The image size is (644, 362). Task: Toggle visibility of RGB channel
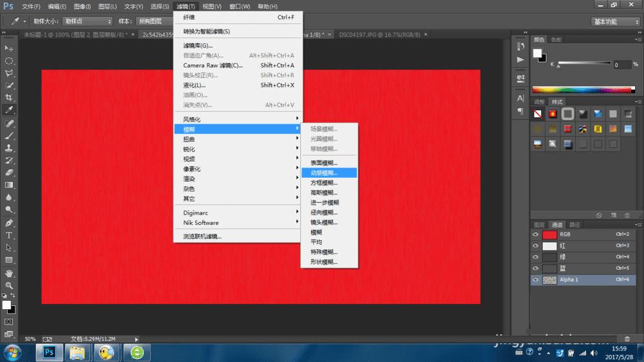coord(536,234)
